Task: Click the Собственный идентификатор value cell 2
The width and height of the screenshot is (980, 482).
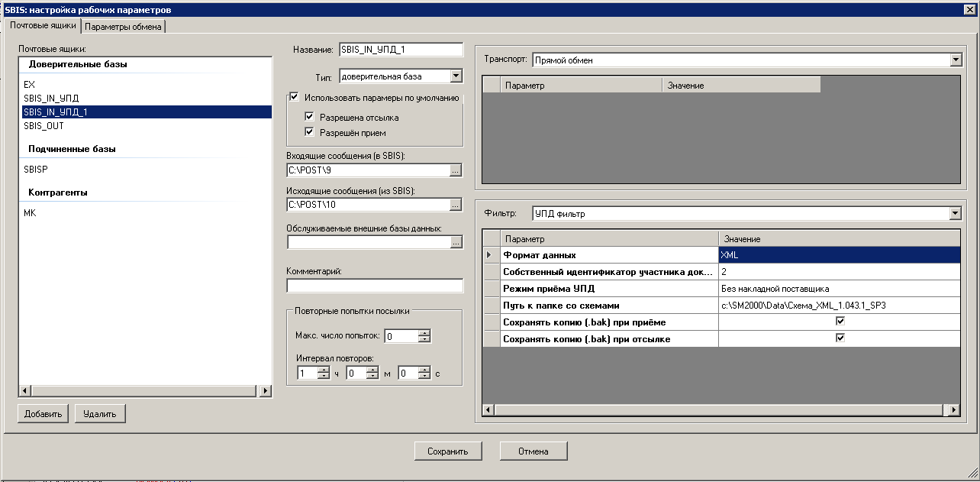Action: point(840,271)
